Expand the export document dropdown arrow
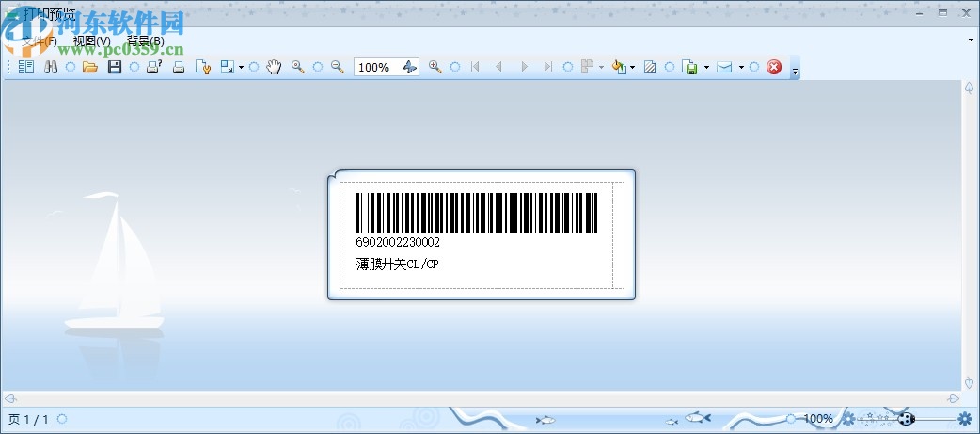The width and height of the screenshot is (980, 434). tap(707, 67)
